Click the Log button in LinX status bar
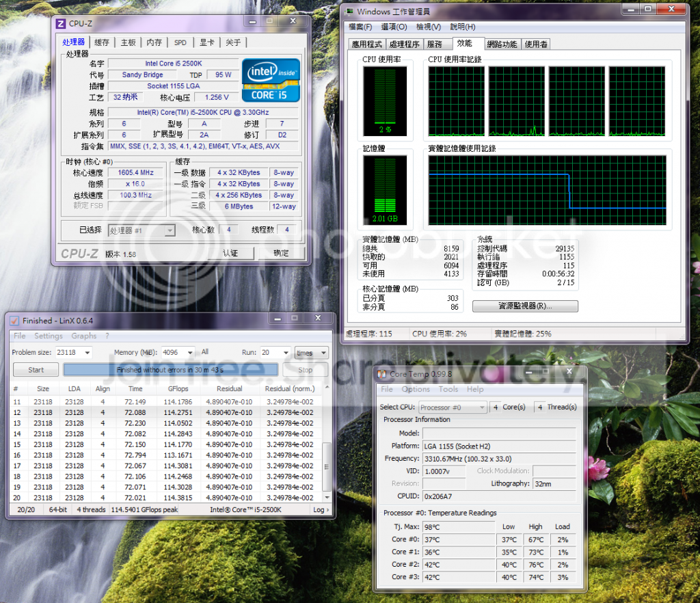Image resolution: width=700 pixels, height=603 pixels. point(321,510)
